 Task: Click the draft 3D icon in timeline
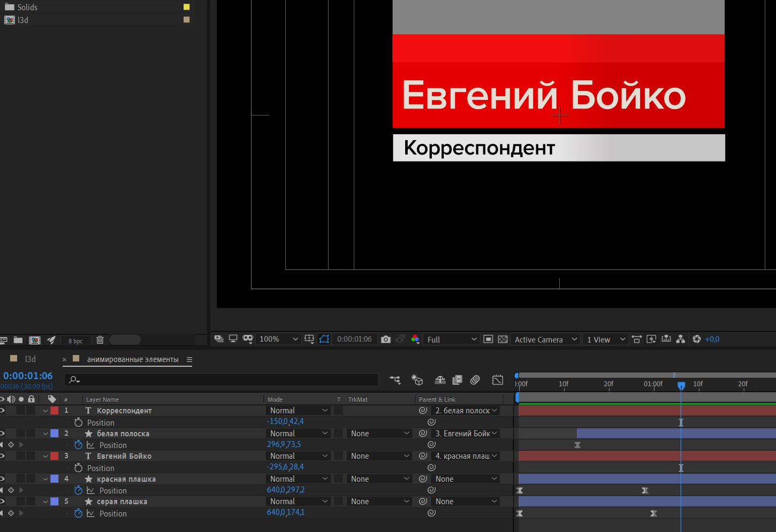(417, 380)
